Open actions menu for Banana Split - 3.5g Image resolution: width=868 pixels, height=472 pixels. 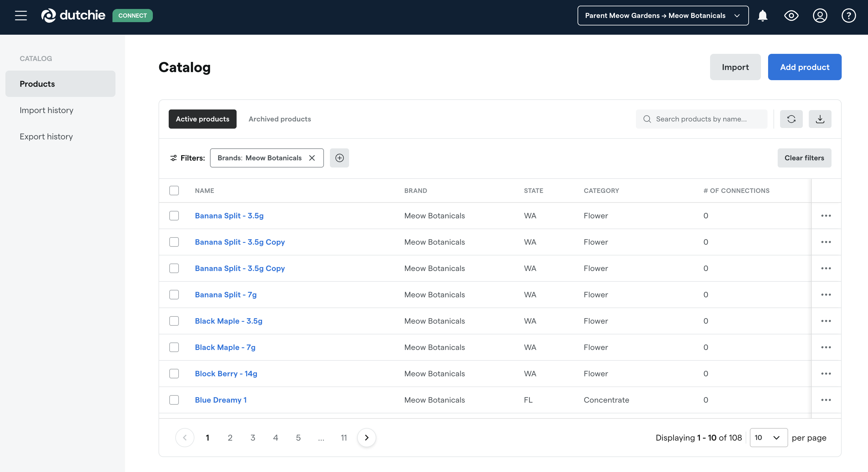[826, 216]
